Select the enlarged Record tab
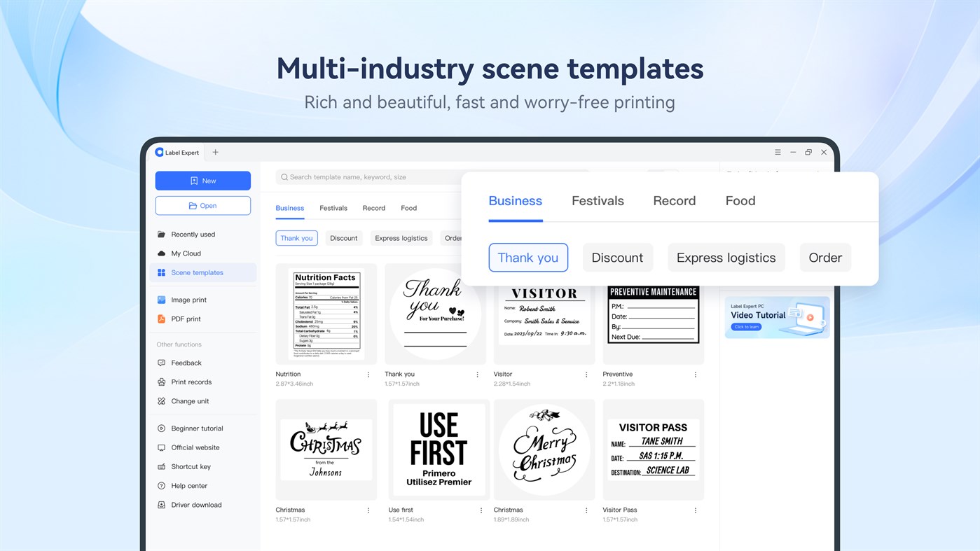 pyautogui.click(x=675, y=201)
